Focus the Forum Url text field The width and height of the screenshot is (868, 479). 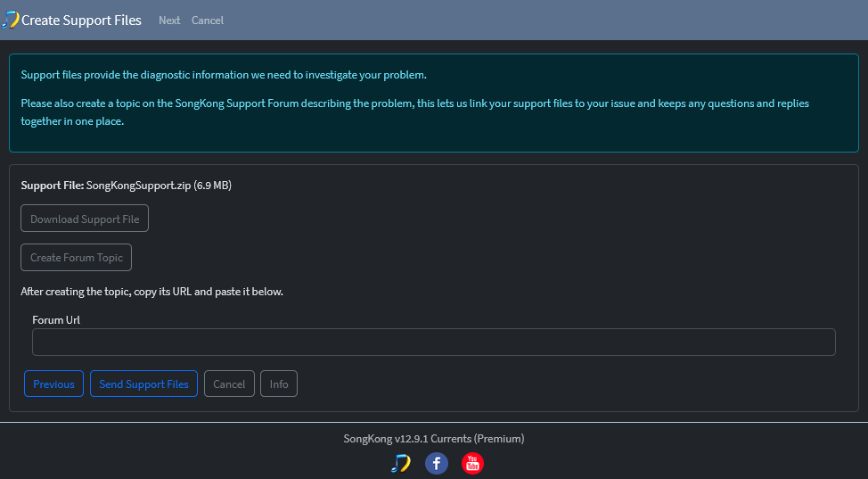[x=433, y=342]
